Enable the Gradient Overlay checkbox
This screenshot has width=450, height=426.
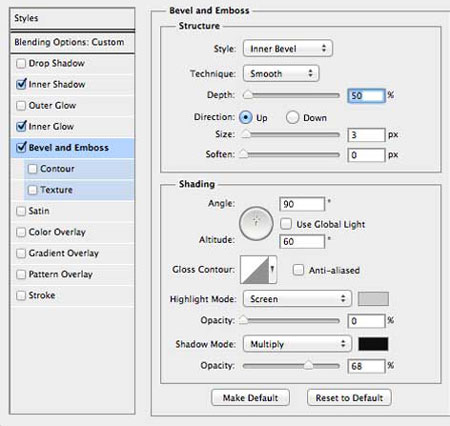click(x=21, y=253)
